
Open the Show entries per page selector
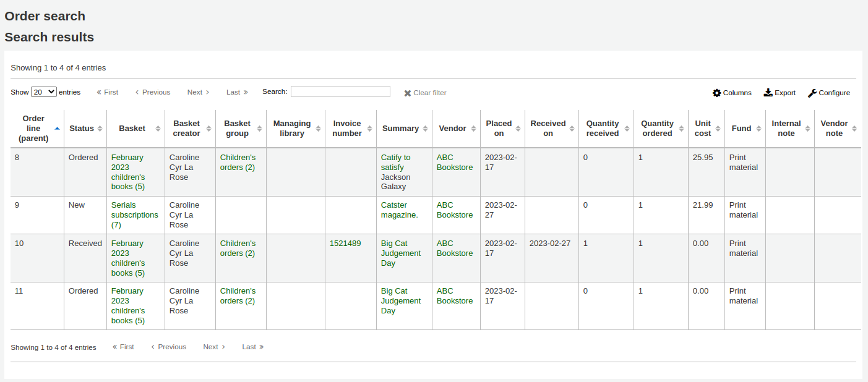(x=43, y=91)
